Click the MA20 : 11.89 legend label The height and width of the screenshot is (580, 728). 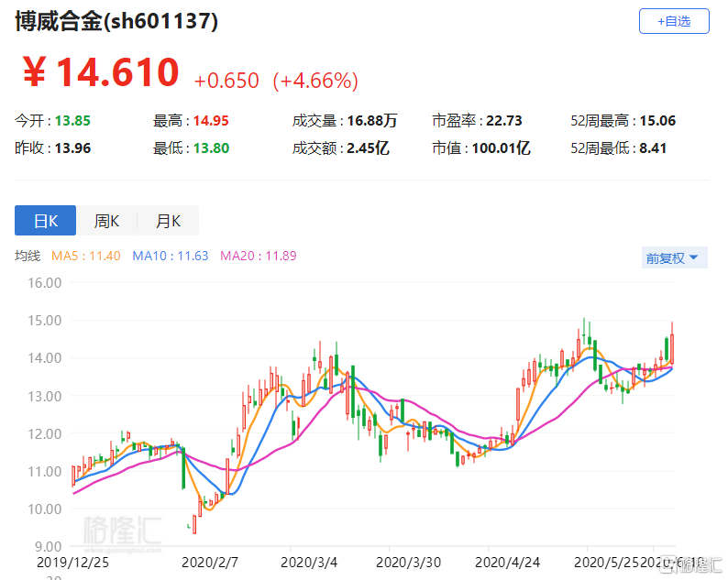[259, 256]
